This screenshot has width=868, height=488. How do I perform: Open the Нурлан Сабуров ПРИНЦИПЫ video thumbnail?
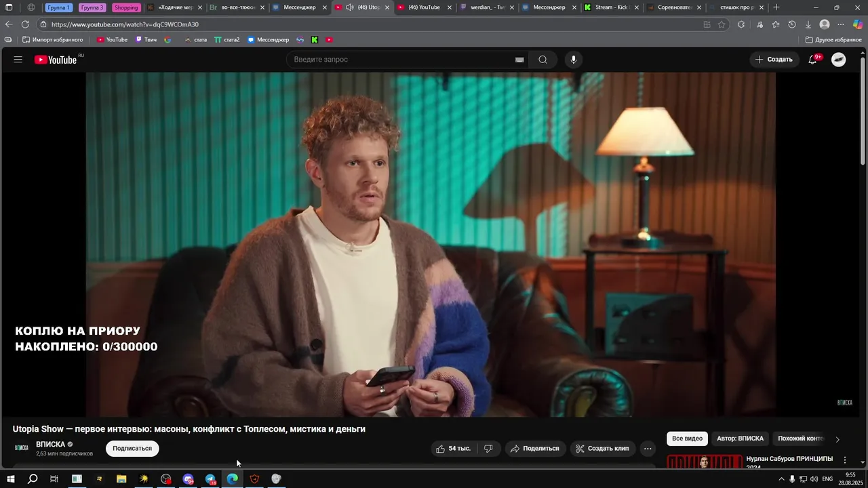coord(704,462)
